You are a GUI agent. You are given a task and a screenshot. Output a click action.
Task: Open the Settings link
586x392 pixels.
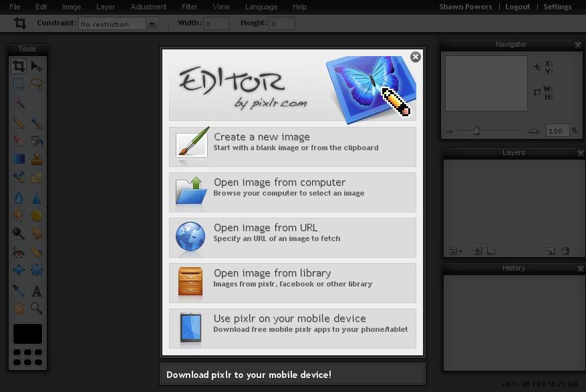(x=557, y=7)
